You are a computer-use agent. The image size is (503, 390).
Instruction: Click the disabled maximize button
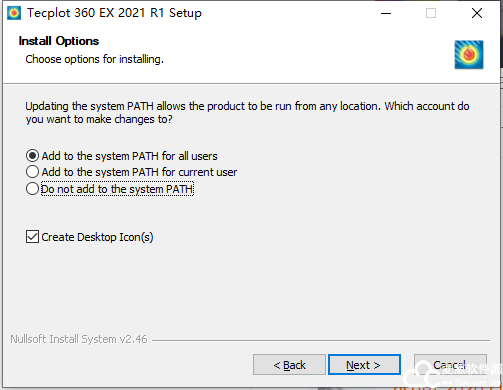pyautogui.click(x=431, y=13)
